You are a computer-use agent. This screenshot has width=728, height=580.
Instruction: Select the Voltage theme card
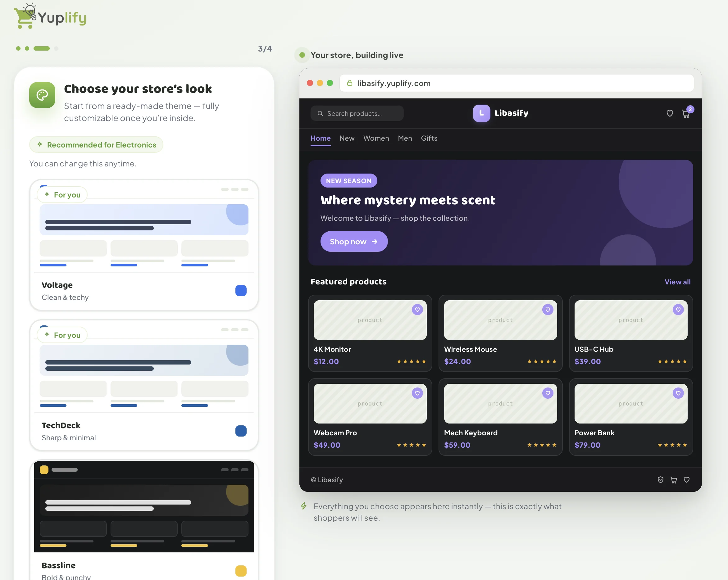[x=144, y=245]
